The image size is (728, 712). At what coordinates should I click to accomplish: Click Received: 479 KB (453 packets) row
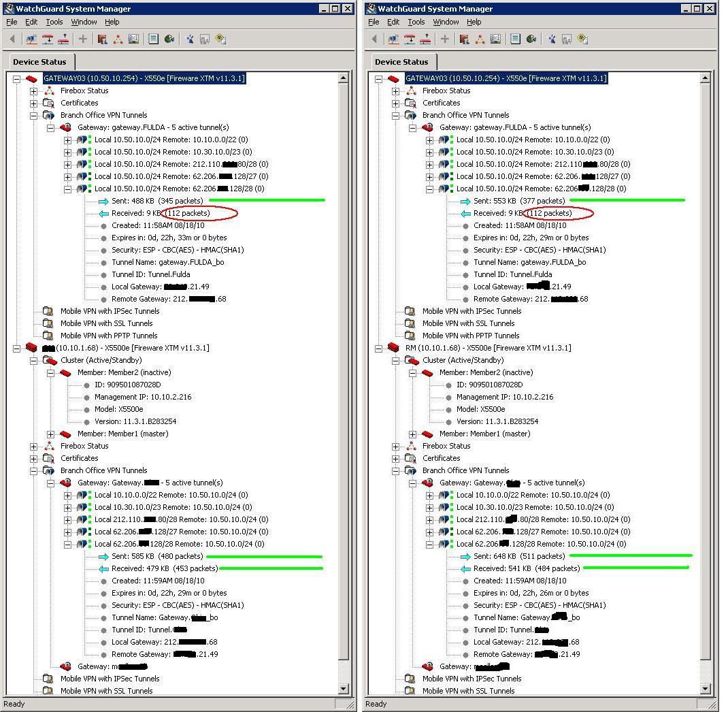point(165,568)
